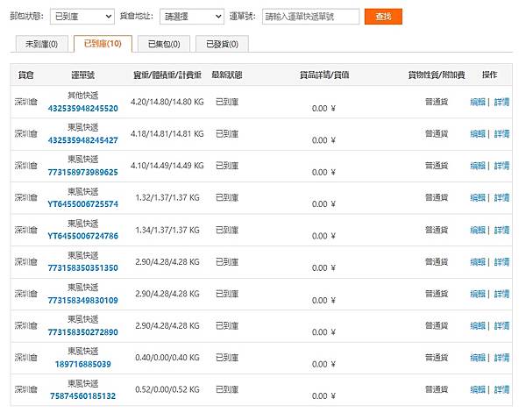Open tracking number 773158350272890
526x420 pixels.
click(x=83, y=332)
